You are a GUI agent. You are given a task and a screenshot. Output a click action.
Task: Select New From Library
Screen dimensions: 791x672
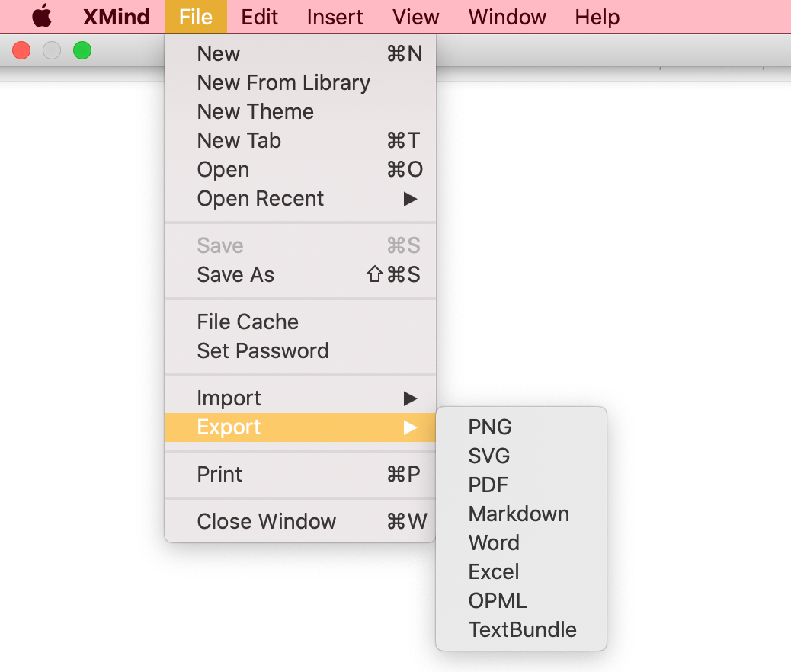[300, 83]
